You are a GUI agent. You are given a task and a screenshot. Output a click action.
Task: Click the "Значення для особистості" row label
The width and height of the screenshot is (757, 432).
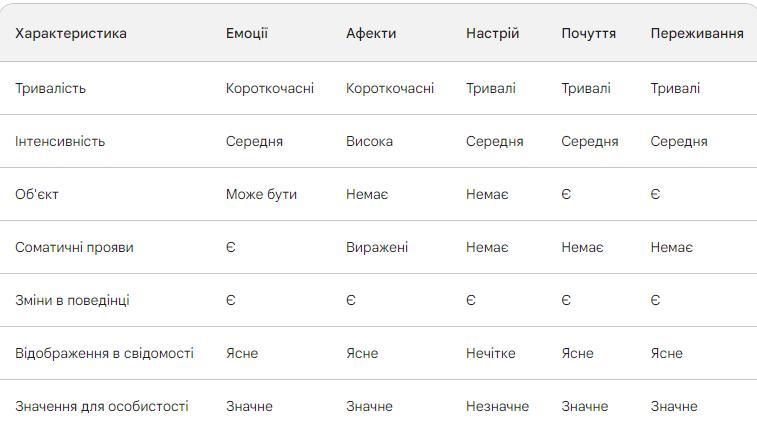(x=102, y=406)
